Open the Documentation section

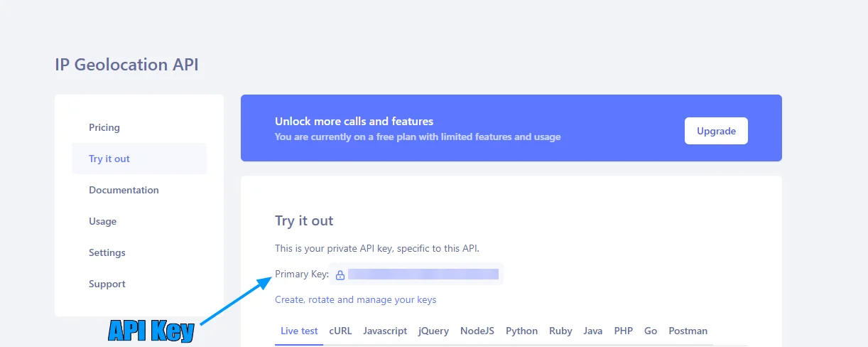click(x=124, y=190)
